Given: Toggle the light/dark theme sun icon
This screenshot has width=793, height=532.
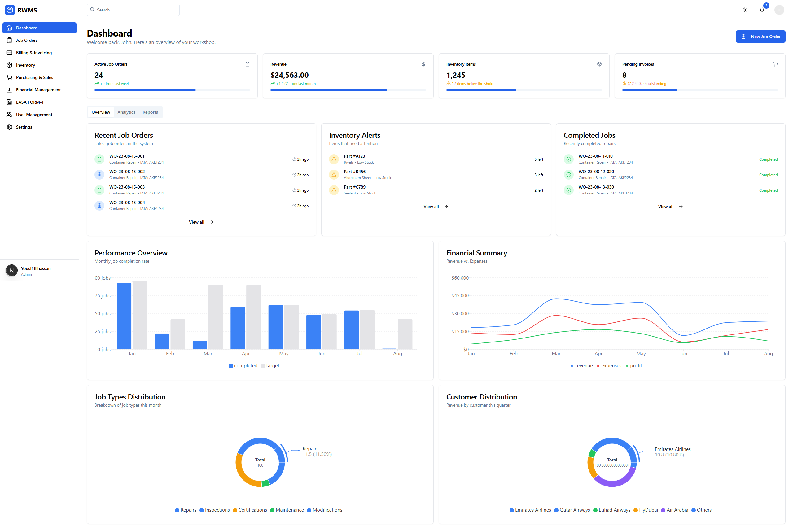Looking at the screenshot, I should (744, 10).
